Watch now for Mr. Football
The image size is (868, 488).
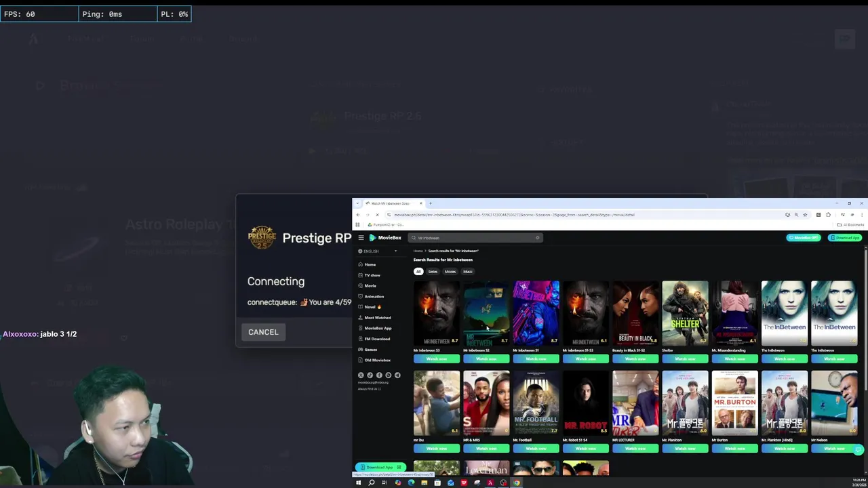click(x=536, y=448)
